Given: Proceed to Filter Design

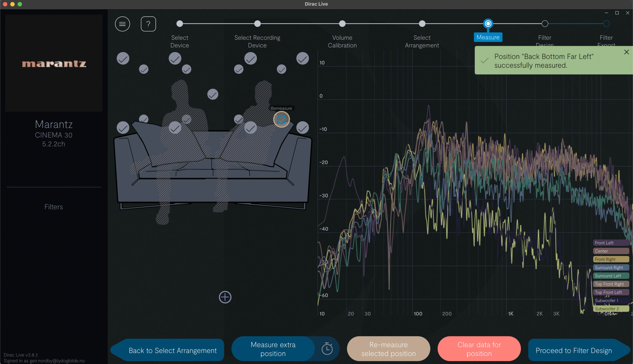Looking at the screenshot, I should click(x=574, y=350).
